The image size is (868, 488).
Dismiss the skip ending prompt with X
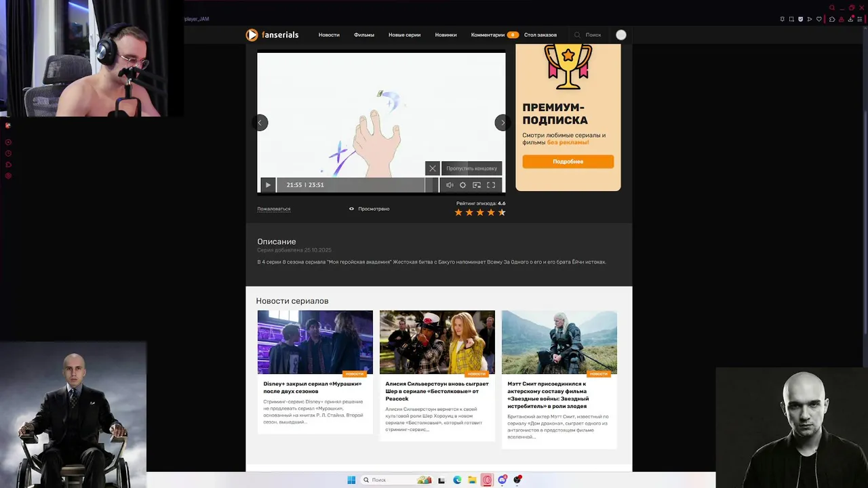point(433,168)
